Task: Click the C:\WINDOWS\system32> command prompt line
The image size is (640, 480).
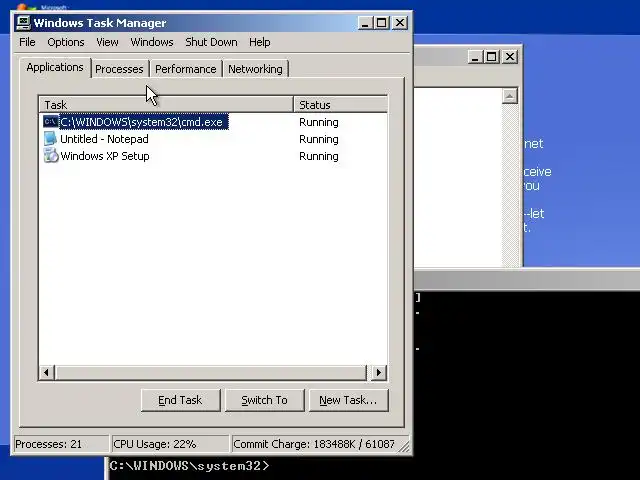Action: pyautogui.click(x=189, y=466)
